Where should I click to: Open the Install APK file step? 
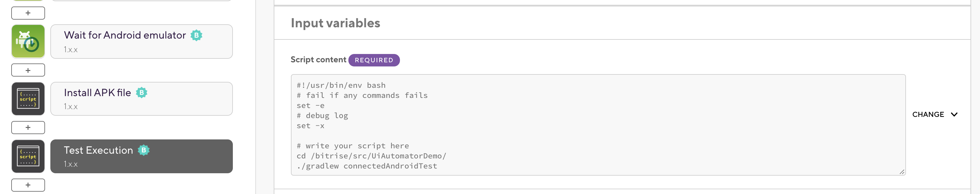coord(141,99)
